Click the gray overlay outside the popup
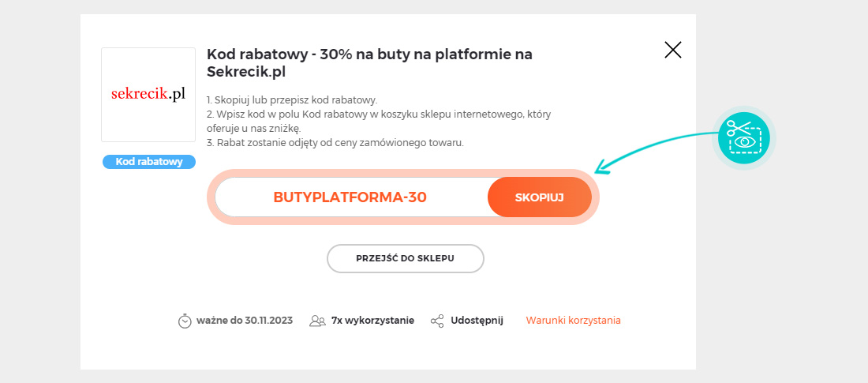Image resolution: width=868 pixels, height=383 pixels. (x=40, y=191)
